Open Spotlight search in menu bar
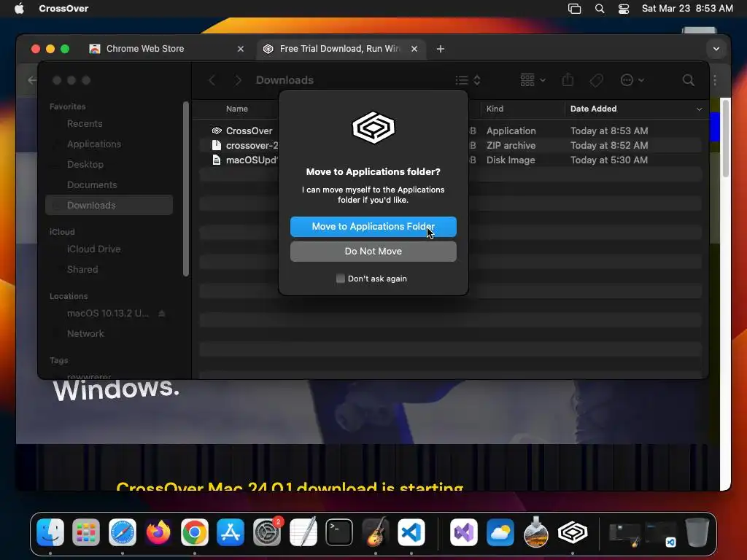Screen dimensions: 747x560 tap(600, 9)
